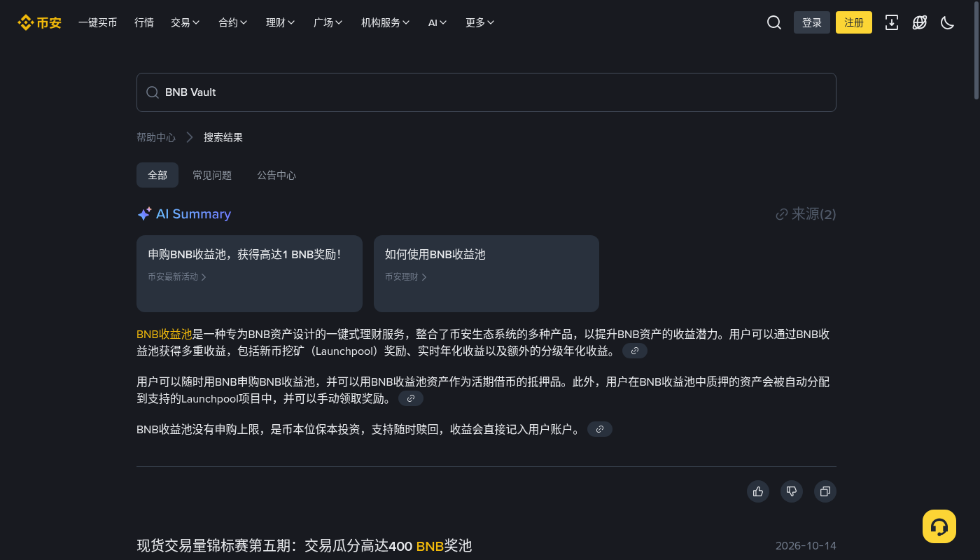Screen dimensions: 980x560
Task: Click the 登录 button
Action: click(812, 22)
